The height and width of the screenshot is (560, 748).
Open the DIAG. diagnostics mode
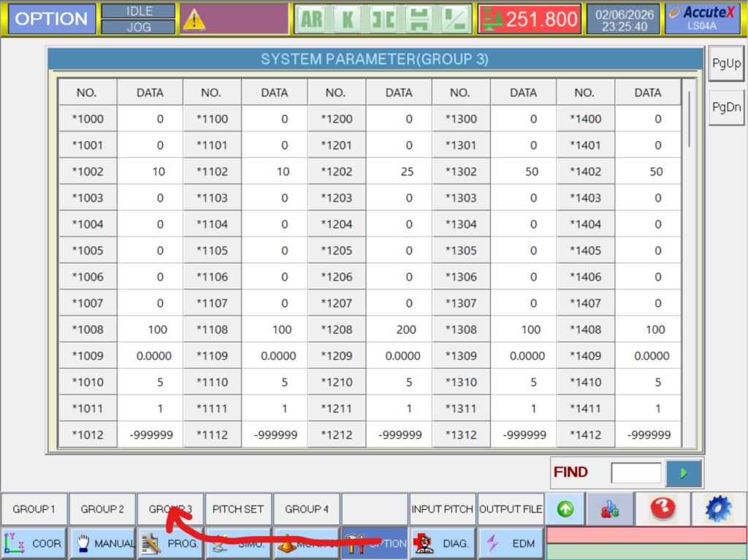point(442,543)
